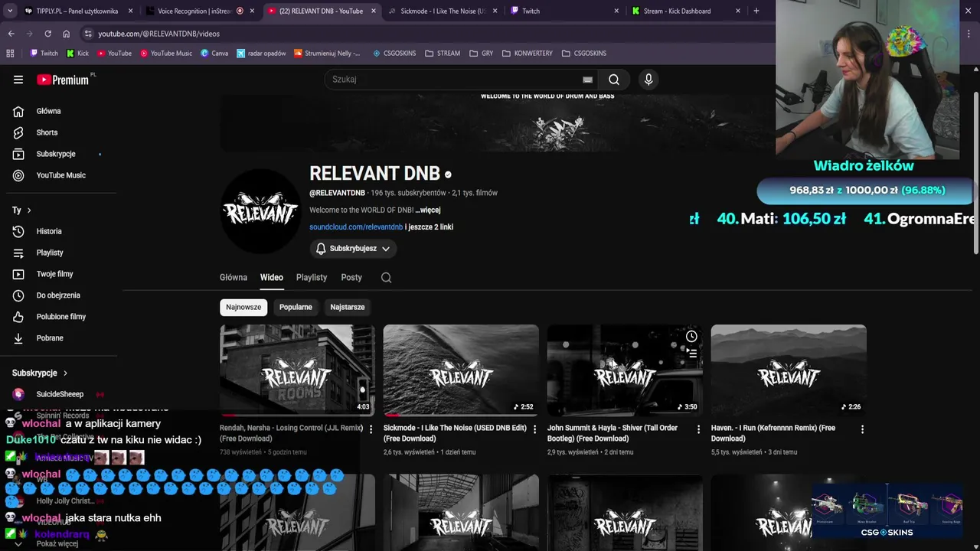This screenshot has height=551, width=980.
Task: Expand the Subskrypcje section heading
Action: (40, 373)
